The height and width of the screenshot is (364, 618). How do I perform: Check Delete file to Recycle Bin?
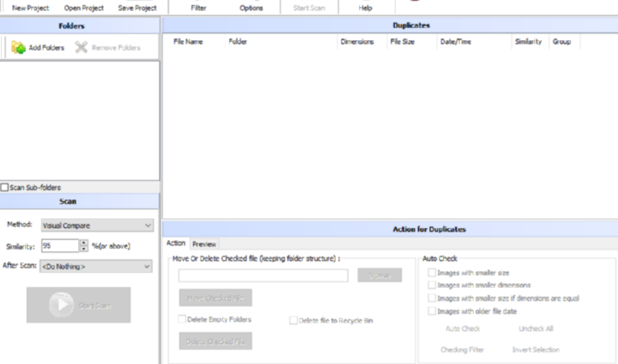click(293, 321)
